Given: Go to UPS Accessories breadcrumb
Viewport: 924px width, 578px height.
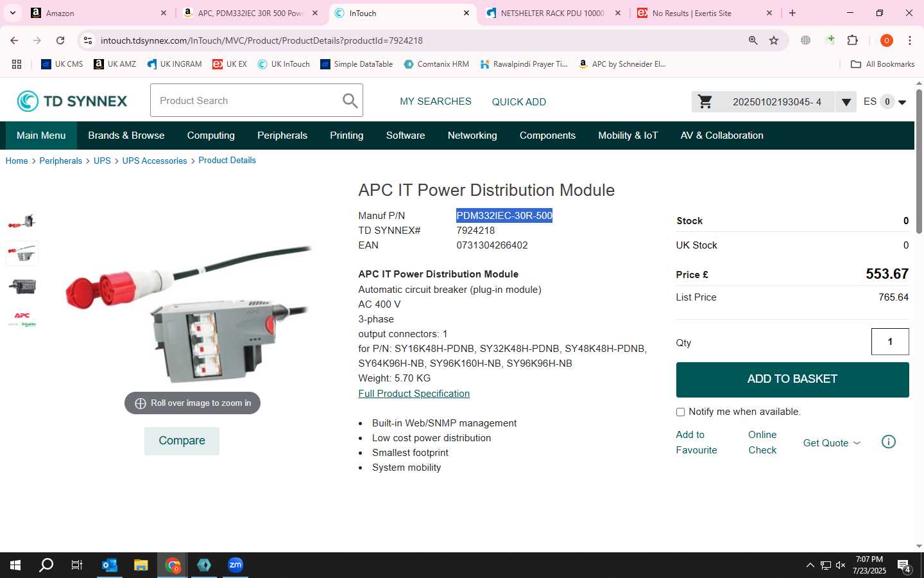Looking at the screenshot, I should [x=155, y=161].
